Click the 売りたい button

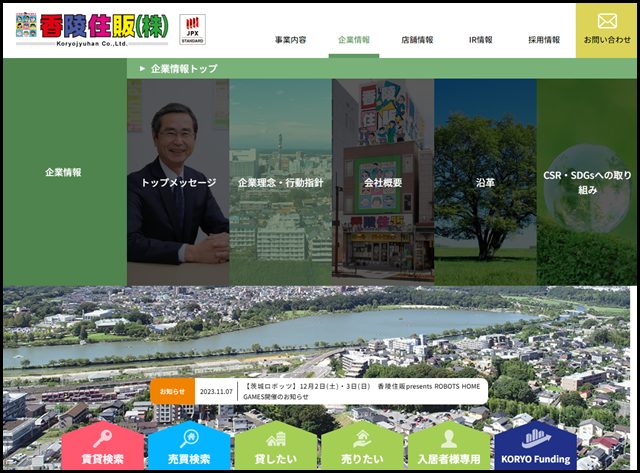coord(362,445)
